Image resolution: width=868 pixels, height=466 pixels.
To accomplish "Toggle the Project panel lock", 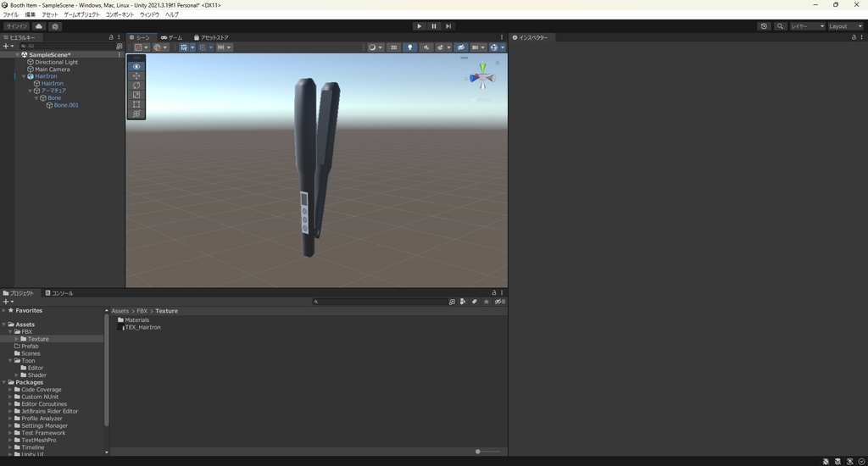I will click(x=494, y=293).
